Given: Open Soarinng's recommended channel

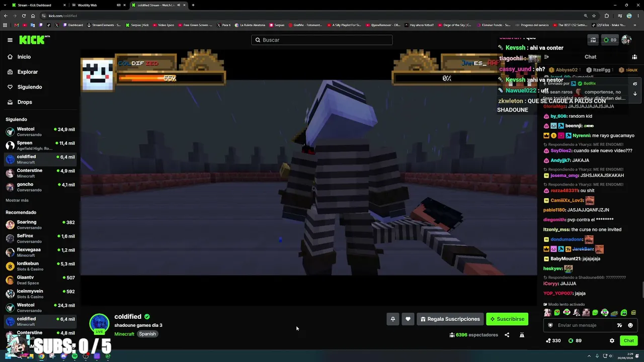Looking at the screenshot, I should [x=40, y=225].
